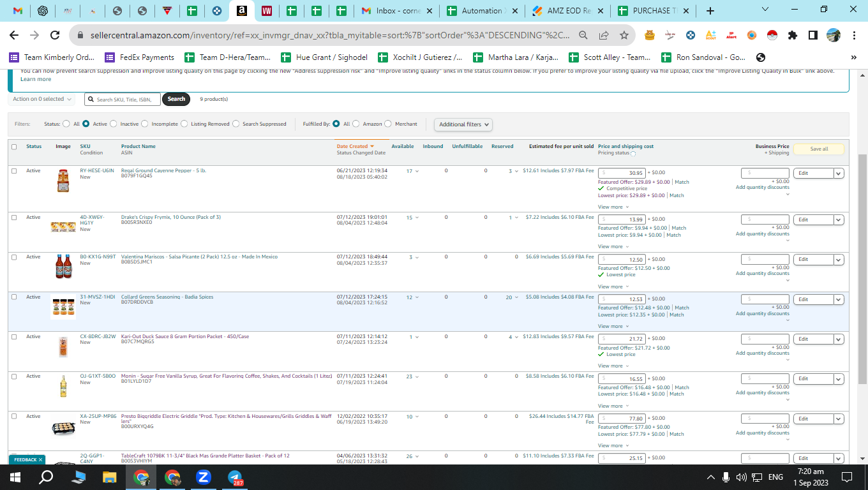Click the browser back arrow
The width and height of the screenshot is (868, 490).
point(14,36)
